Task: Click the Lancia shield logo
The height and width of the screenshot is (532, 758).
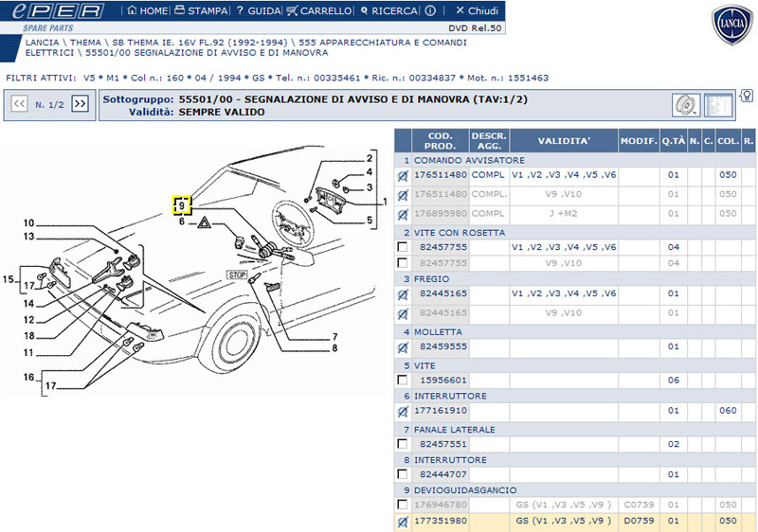Action: [732, 26]
